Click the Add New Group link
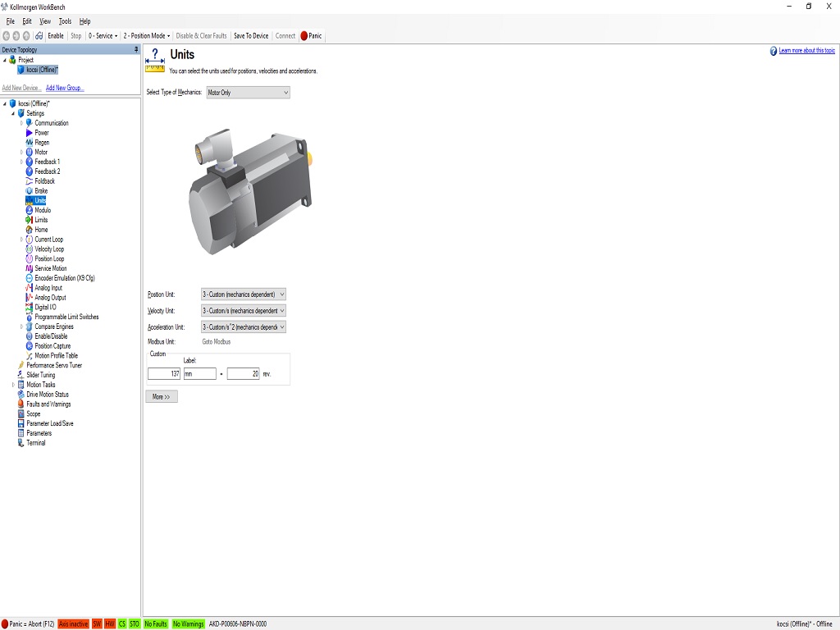Viewport: 840px width, 630px height. [65, 88]
